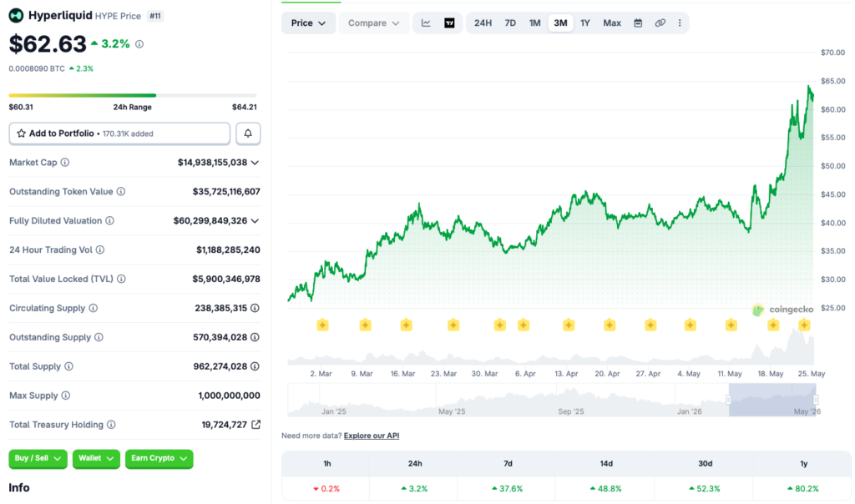Click the 24h Range progress bar

coord(133,95)
